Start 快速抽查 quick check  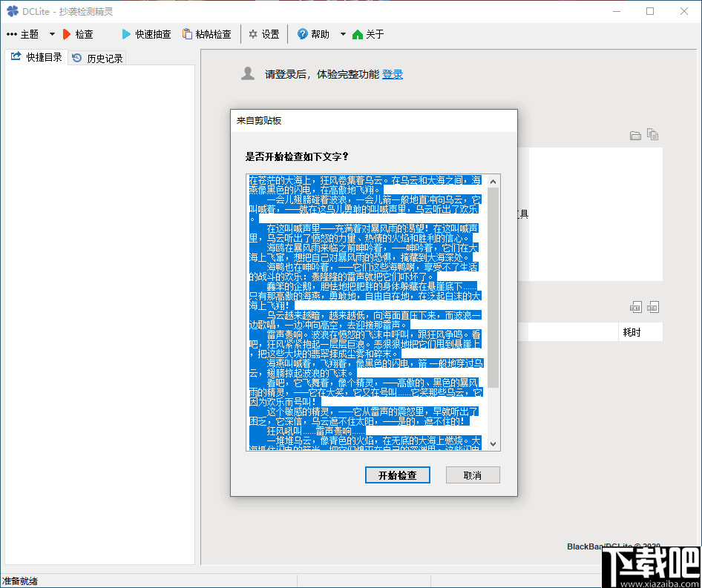coord(146,34)
